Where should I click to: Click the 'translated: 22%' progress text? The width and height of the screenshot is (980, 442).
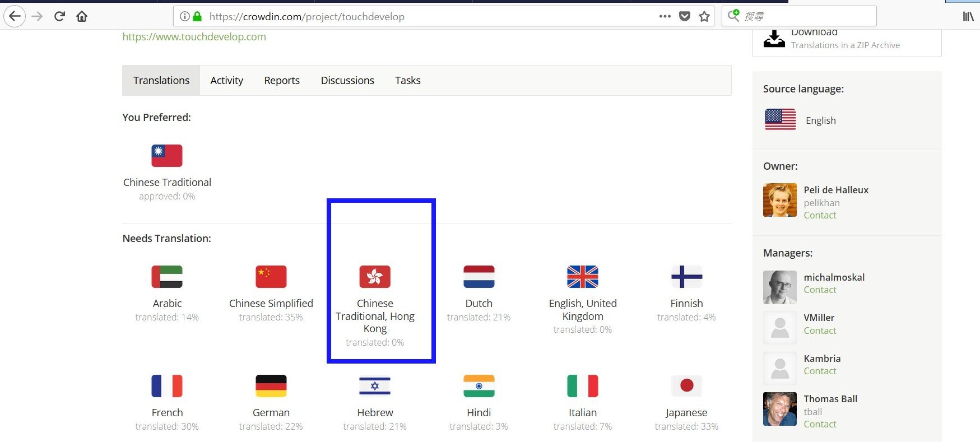[271, 427]
